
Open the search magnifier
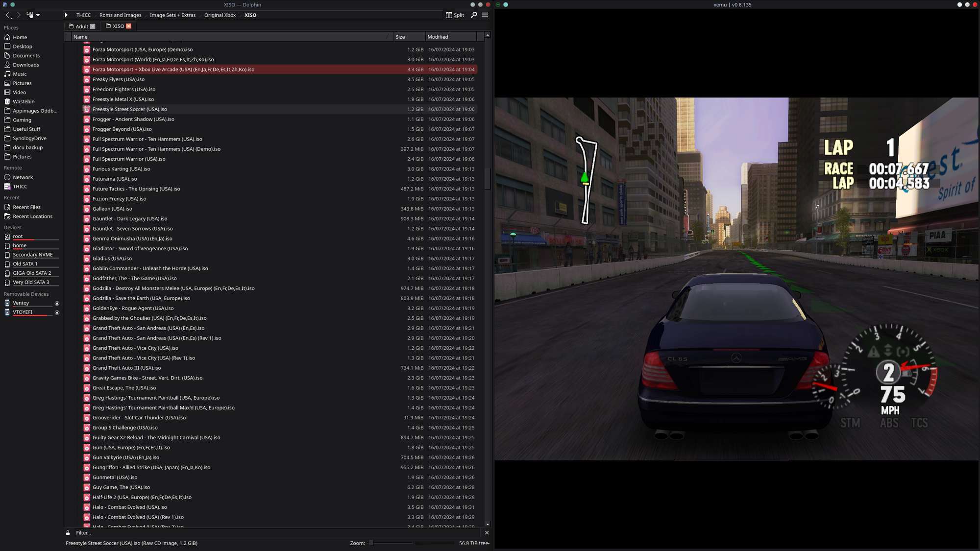(474, 15)
